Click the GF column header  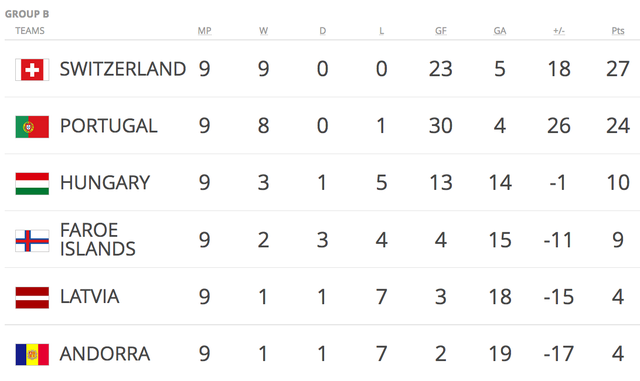(x=441, y=31)
